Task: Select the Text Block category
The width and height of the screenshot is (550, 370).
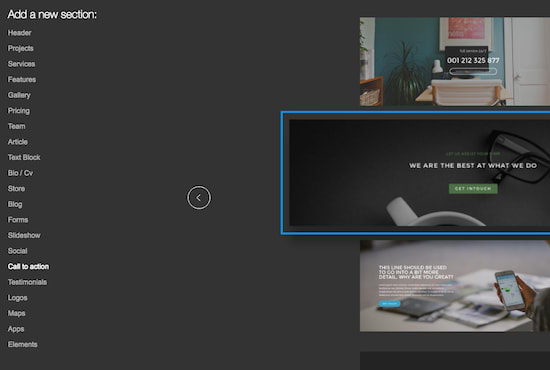Action: click(24, 157)
